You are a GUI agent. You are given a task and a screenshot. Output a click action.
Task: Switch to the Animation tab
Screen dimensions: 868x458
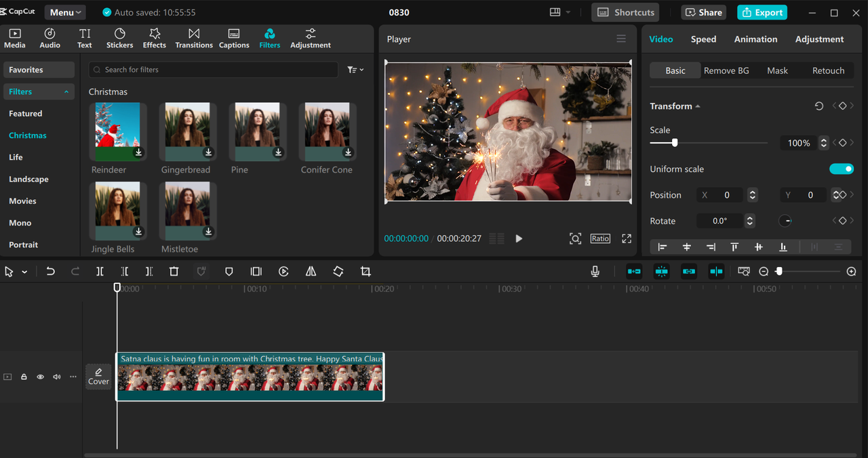click(x=755, y=39)
